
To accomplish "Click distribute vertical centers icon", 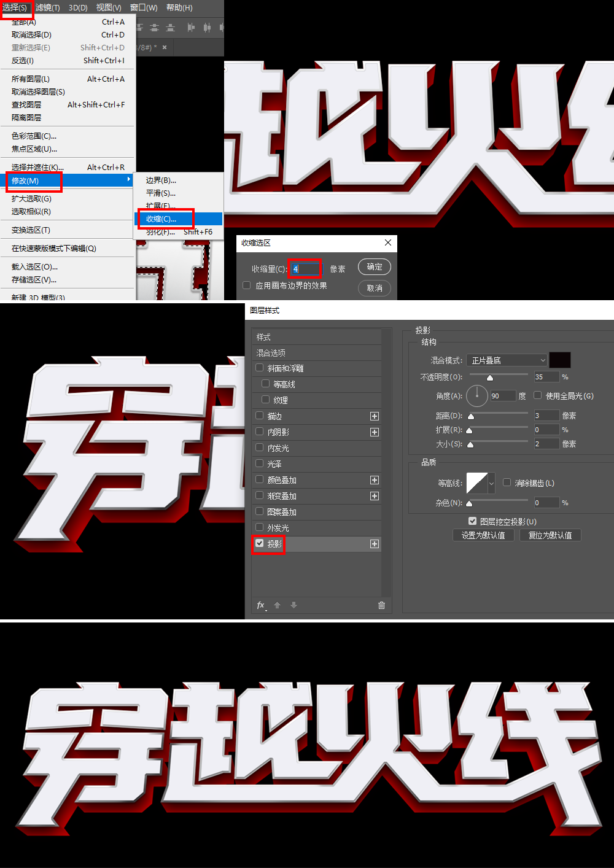I will tap(154, 28).
